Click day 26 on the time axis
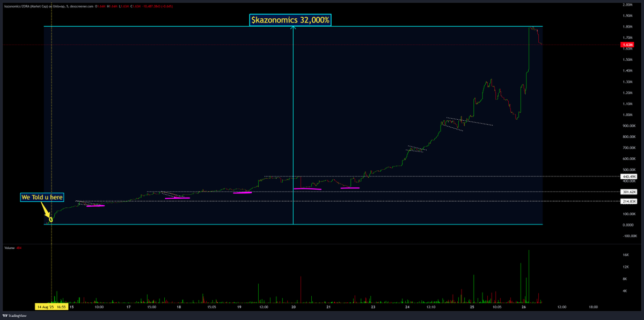The height and width of the screenshot is (320, 644). [525, 308]
